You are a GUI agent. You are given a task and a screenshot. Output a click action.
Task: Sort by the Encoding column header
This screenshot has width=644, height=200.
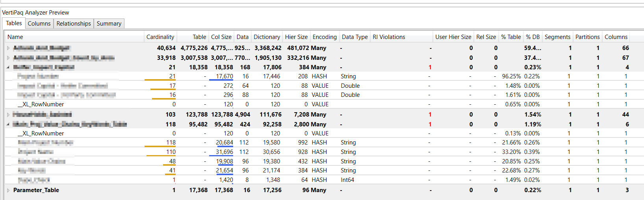tap(325, 37)
